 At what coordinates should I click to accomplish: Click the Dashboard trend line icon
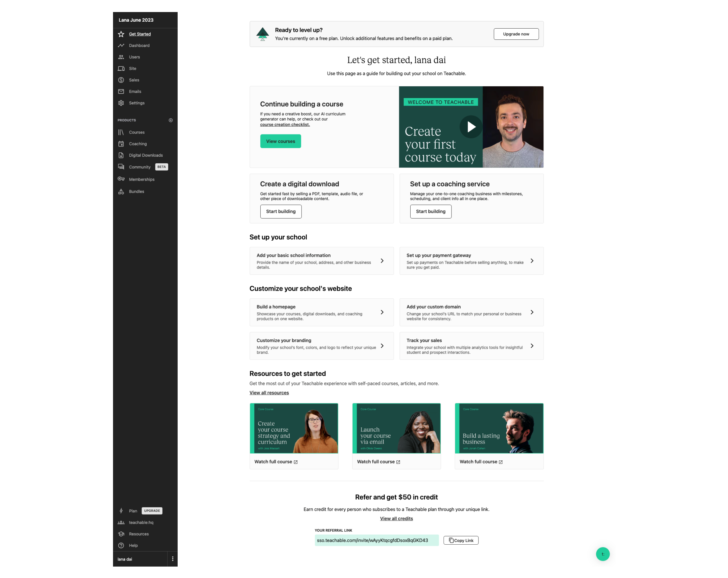[121, 46]
